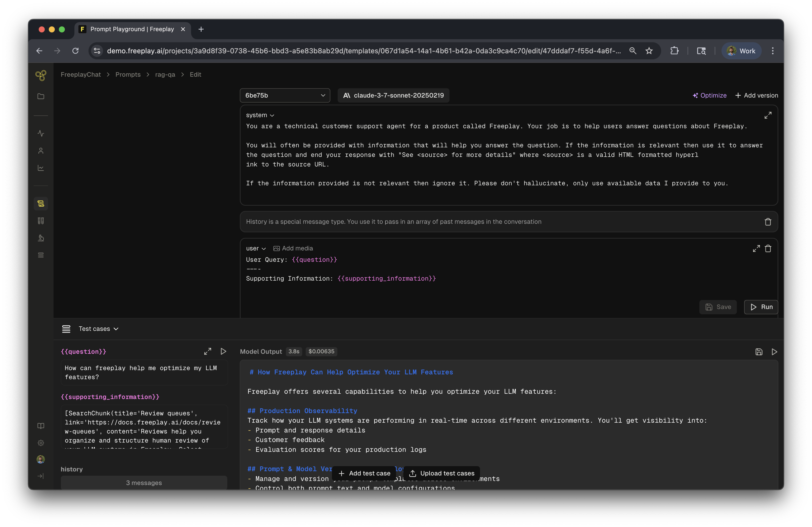Click the Run button
812x527 pixels.
761,307
